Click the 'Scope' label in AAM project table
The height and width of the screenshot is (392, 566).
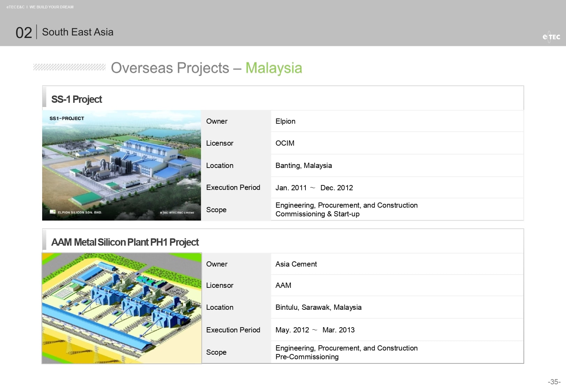(216, 352)
